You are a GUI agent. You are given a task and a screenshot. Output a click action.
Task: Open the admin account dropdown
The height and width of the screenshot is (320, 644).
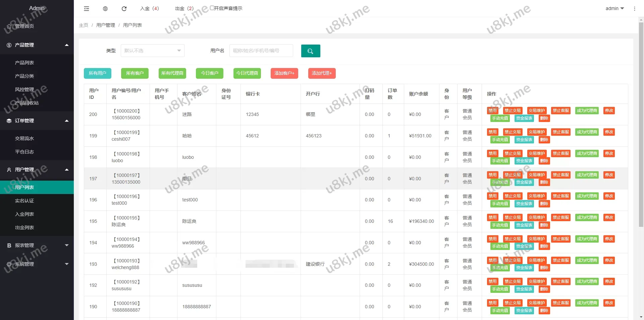(x=614, y=9)
